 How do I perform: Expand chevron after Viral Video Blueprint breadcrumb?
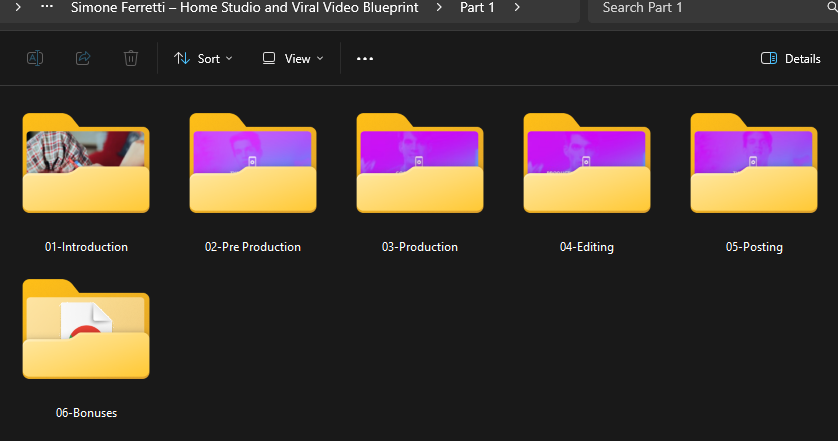point(439,7)
